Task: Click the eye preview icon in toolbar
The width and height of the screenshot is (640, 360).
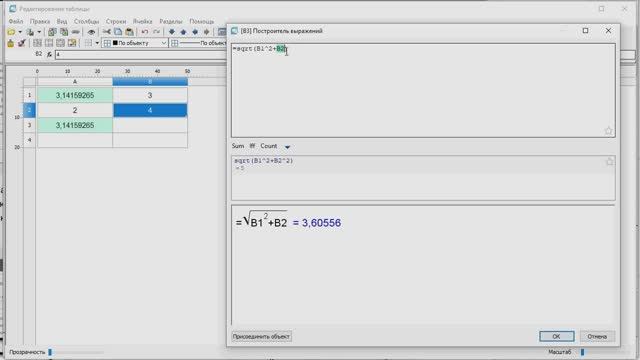Action: point(91,32)
